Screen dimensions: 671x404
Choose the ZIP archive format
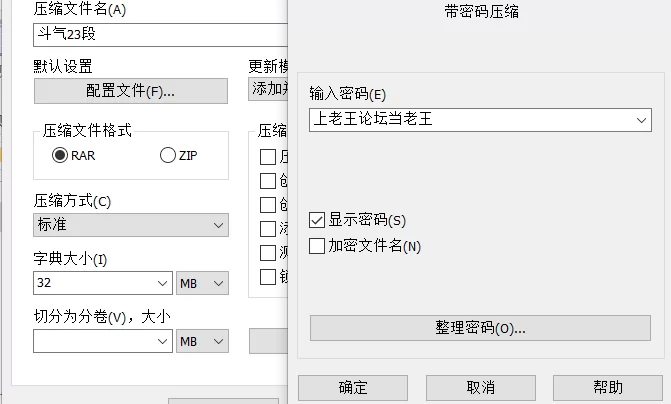[167, 155]
